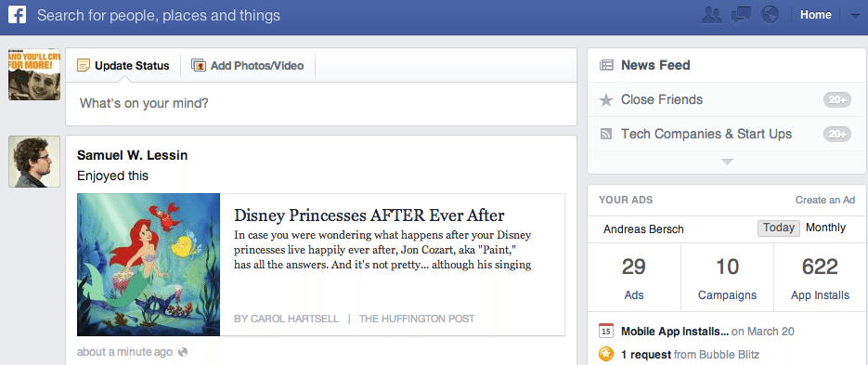Click the Little Mermaid article thumbnail

149,265
